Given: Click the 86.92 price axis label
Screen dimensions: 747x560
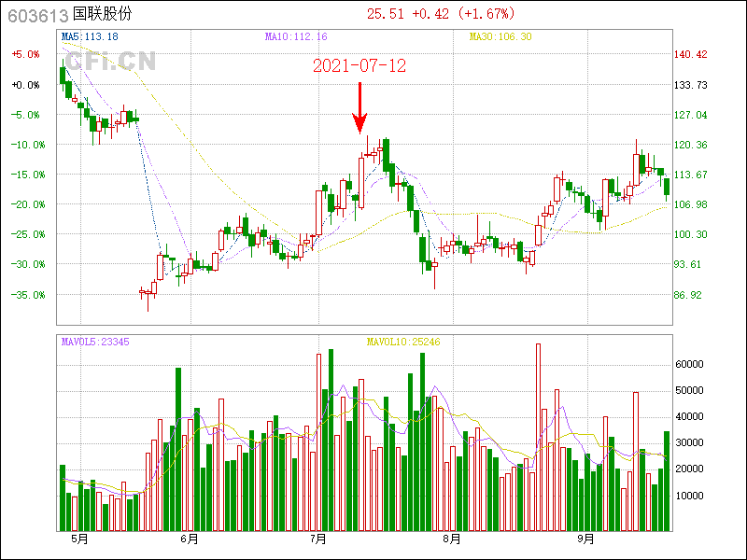Looking at the screenshot, I should point(692,295).
